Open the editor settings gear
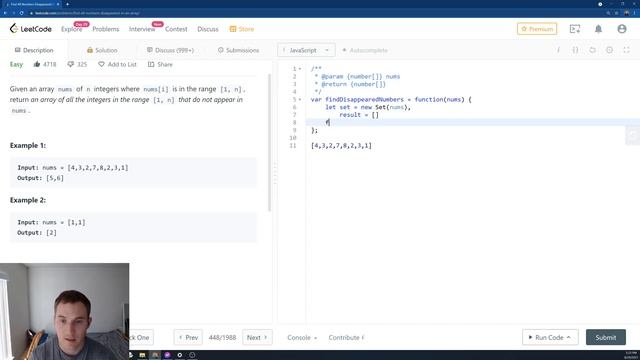 click(x=609, y=50)
